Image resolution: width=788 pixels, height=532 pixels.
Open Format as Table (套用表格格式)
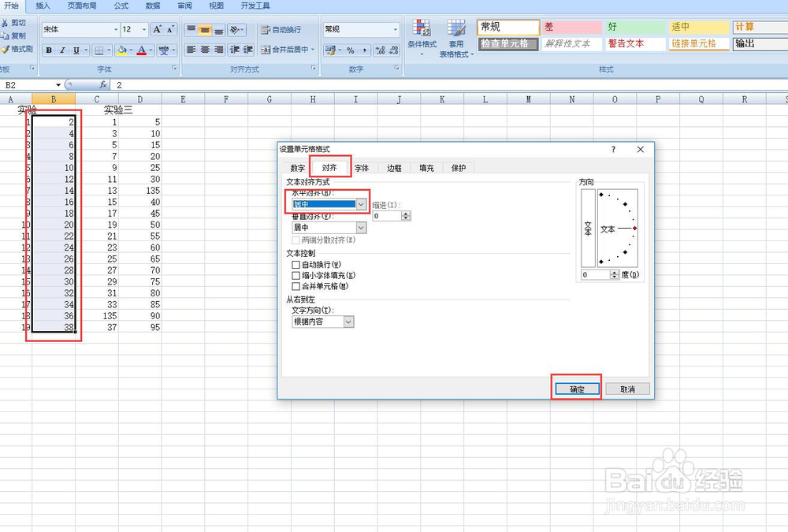coord(456,38)
